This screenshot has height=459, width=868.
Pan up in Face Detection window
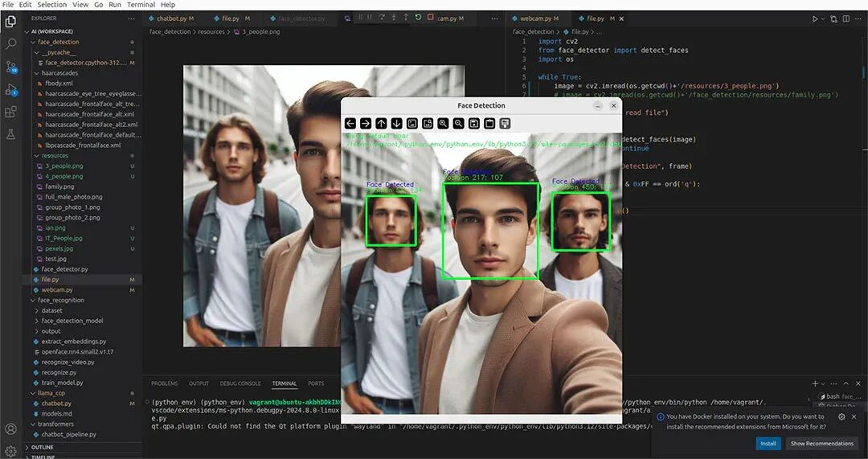[x=381, y=123]
